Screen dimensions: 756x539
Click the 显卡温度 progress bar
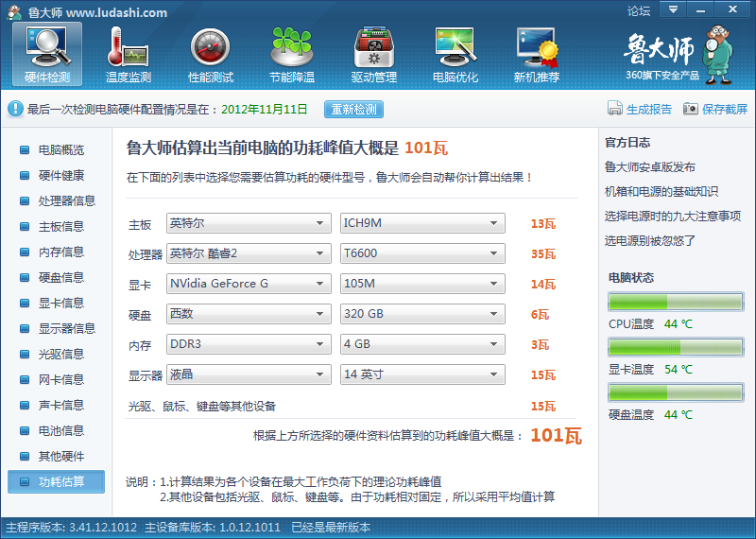tap(676, 347)
